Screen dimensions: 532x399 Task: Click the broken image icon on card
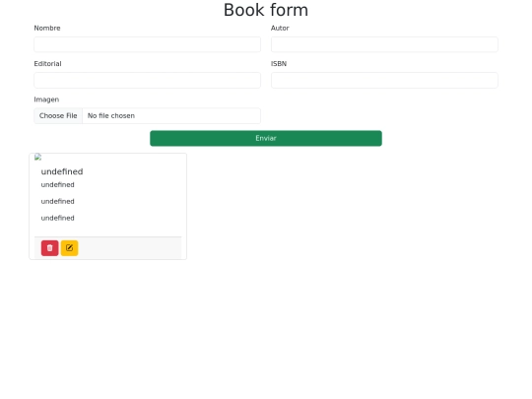tap(38, 157)
